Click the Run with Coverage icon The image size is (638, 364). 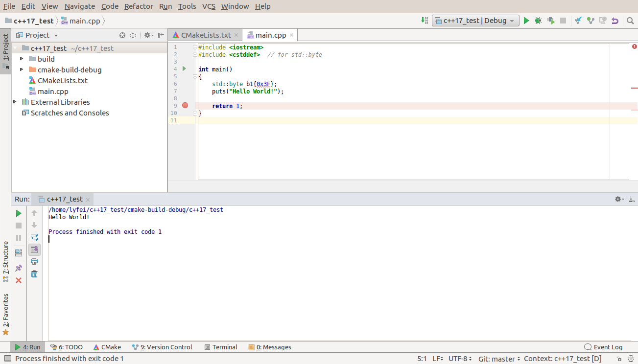tap(551, 21)
